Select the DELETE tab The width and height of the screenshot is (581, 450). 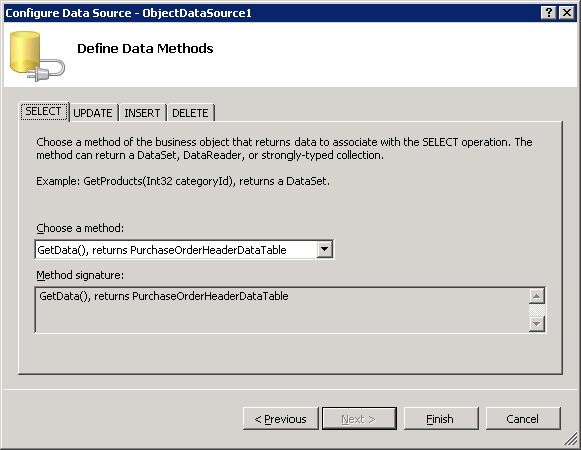[190, 113]
